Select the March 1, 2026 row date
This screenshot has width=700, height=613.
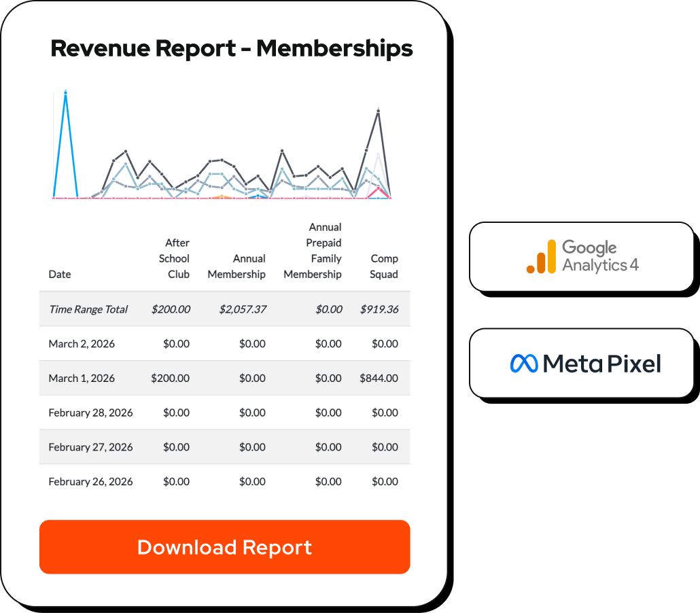tap(82, 378)
